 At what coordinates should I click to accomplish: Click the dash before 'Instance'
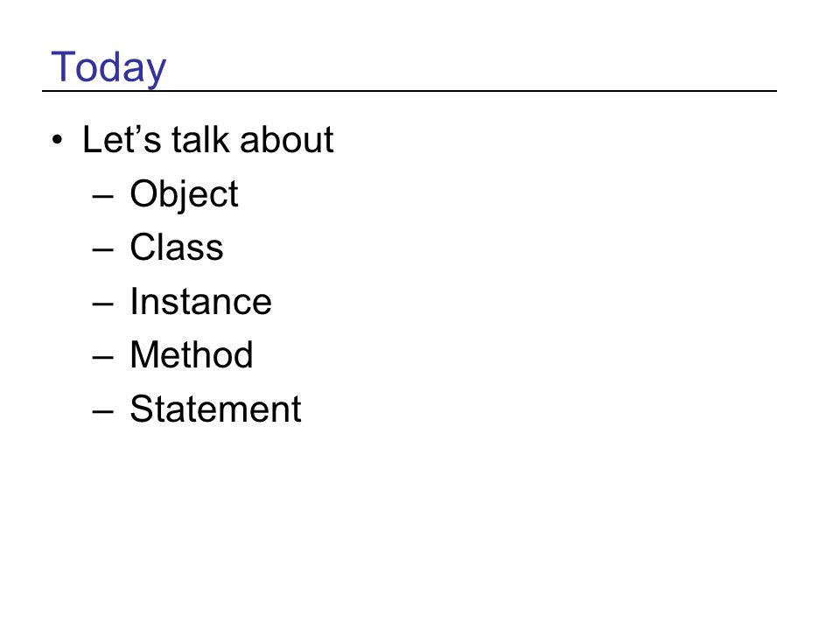click(103, 304)
